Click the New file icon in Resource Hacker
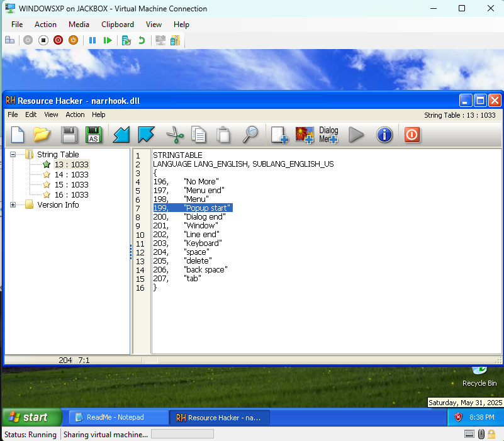The image size is (504, 441). point(18,135)
